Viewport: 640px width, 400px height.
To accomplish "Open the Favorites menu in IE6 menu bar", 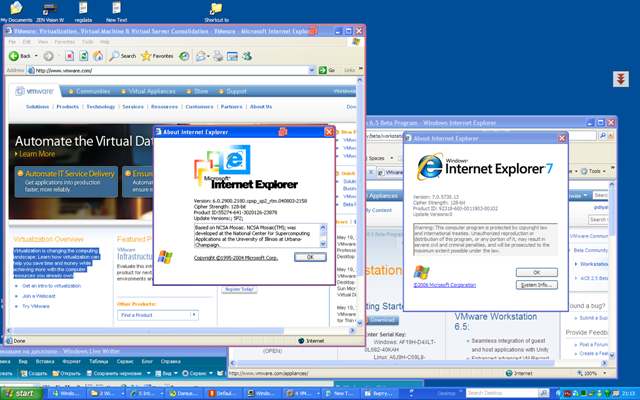I will [x=64, y=42].
